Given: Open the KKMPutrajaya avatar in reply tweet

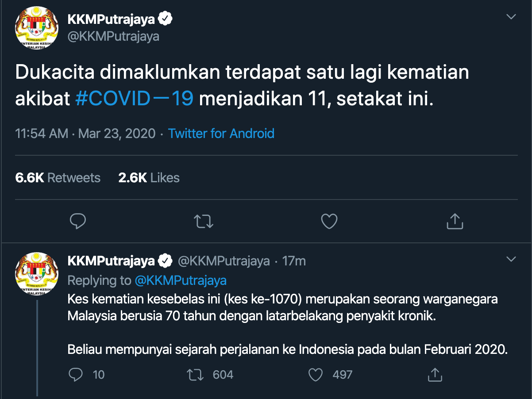Looking at the screenshot, I should tap(37, 273).
